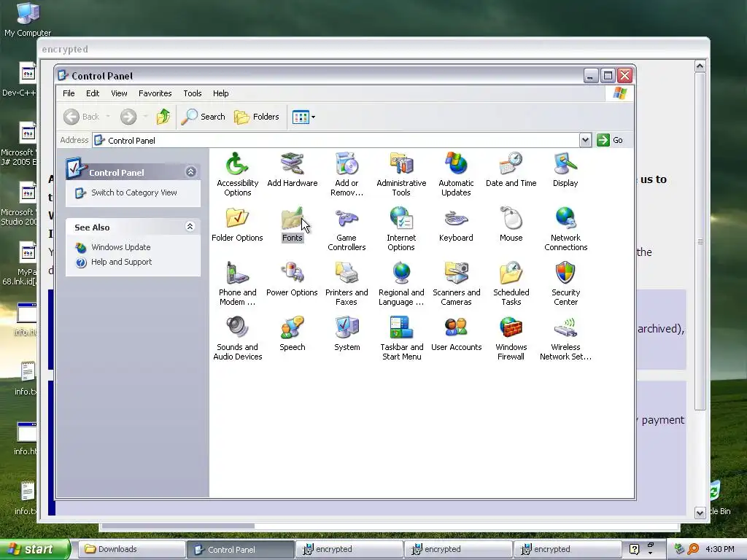Open Date and Time icon
Image resolution: width=747 pixels, height=560 pixels.
511,169
